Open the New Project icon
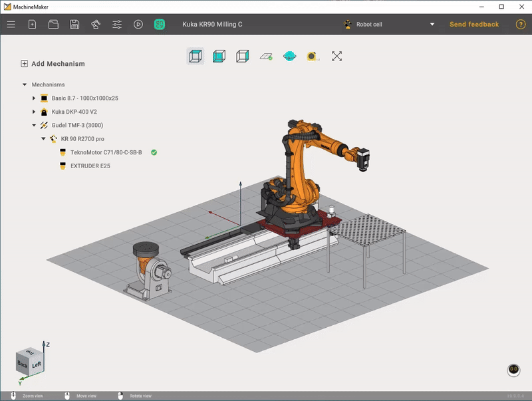The width and height of the screenshot is (532, 401). pos(32,24)
